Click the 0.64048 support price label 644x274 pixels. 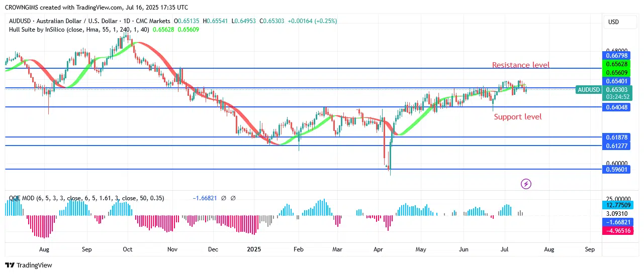tap(617, 107)
